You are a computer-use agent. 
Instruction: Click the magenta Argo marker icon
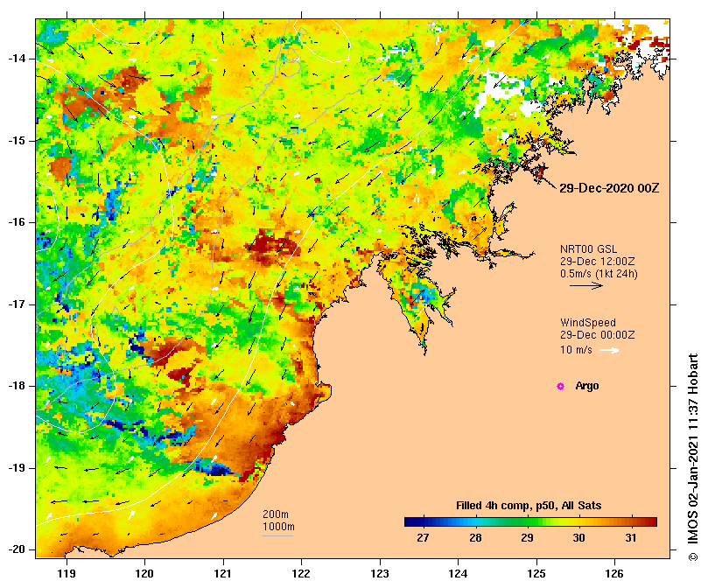(560, 386)
